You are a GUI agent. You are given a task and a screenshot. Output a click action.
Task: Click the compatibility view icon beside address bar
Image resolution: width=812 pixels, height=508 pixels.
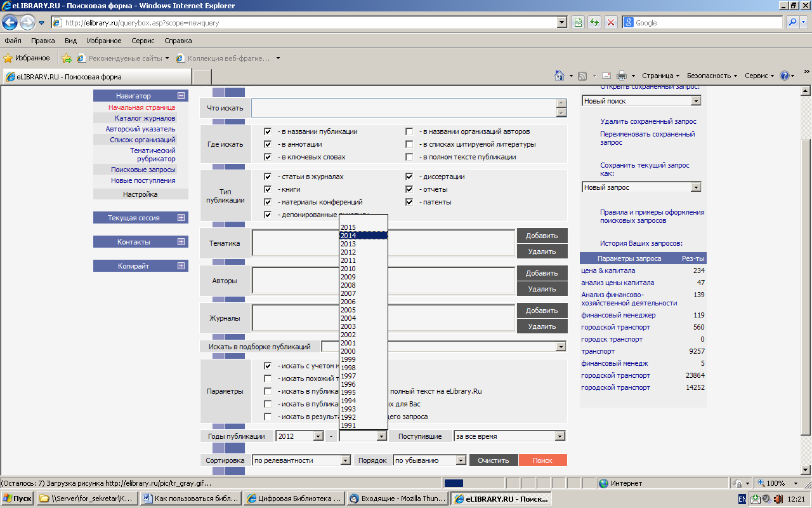click(578, 22)
